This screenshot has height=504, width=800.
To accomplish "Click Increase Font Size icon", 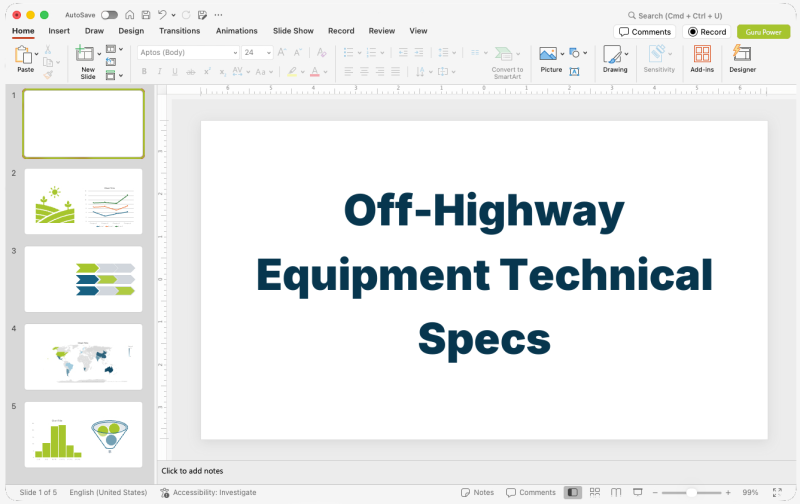I will tap(282, 52).
